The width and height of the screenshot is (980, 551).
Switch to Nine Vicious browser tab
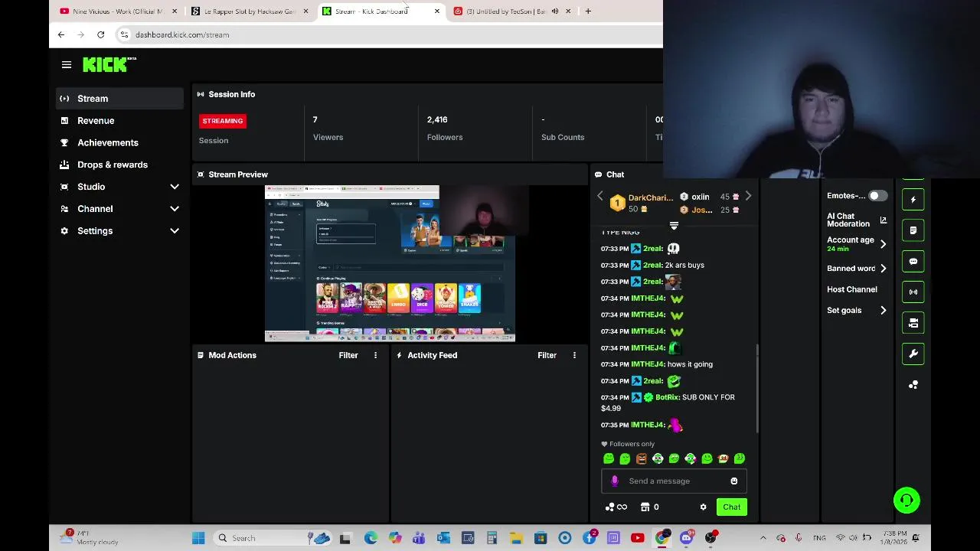click(119, 11)
